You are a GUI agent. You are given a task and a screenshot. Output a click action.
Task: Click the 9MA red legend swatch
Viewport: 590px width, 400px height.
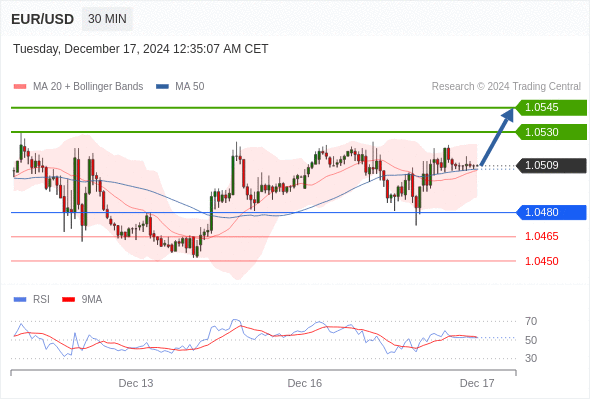pos(68,300)
